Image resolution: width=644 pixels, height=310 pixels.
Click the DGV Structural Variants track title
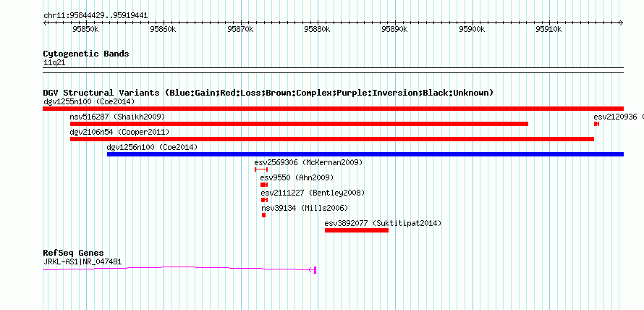[x=268, y=93]
